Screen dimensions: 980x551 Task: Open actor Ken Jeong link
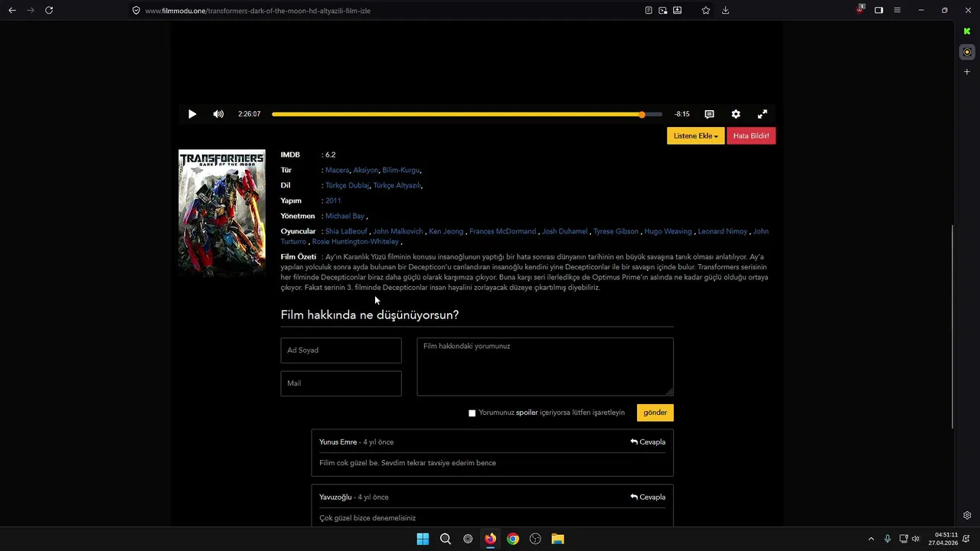[x=446, y=231]
